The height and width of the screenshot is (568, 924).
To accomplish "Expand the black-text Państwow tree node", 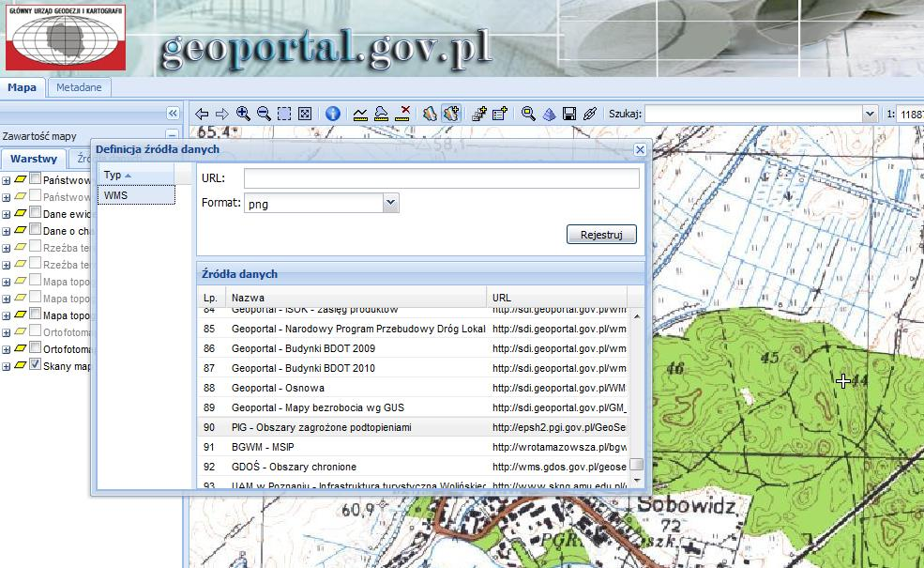I will (x=6, y=180).
